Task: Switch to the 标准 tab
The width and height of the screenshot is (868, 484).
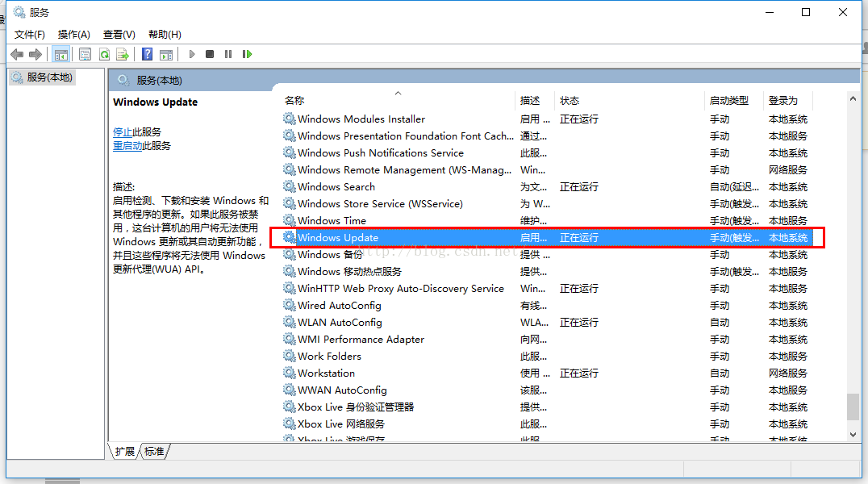Action: [x=154, y=451]
